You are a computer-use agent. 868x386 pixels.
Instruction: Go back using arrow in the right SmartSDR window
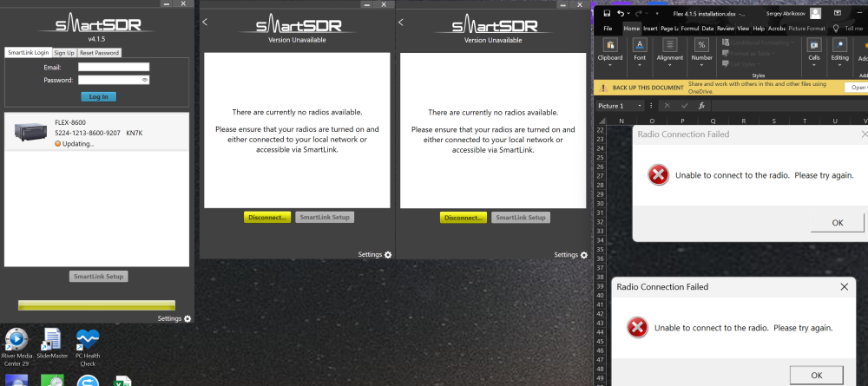click(x=401, y=23)
